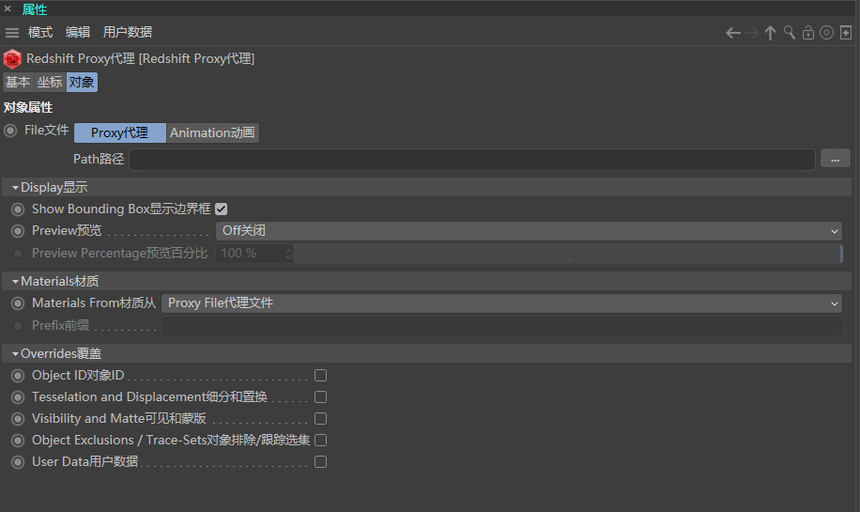Screen dimensions: 860x512
Task: Click animation dot beside Tesselation and Displacement
Action: pos(18,397)
